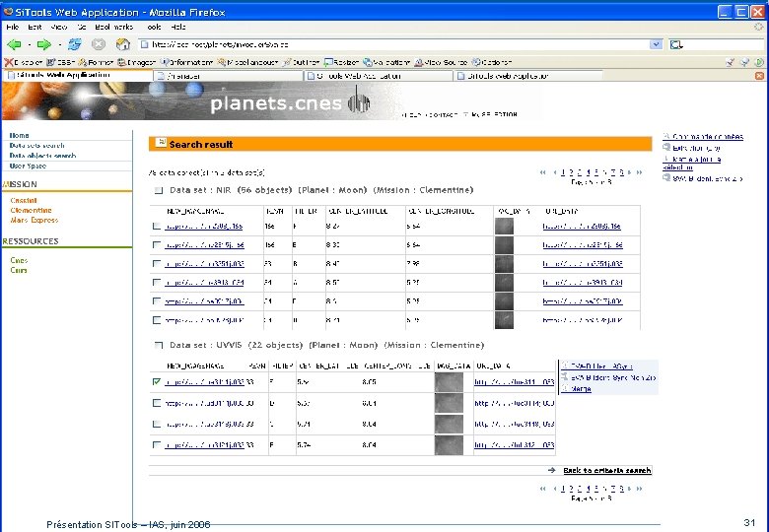Image resolution: width=769 pixels, height=532 pixels.
Task: Click the grey Stop loading button
Action: coord(99,44)
